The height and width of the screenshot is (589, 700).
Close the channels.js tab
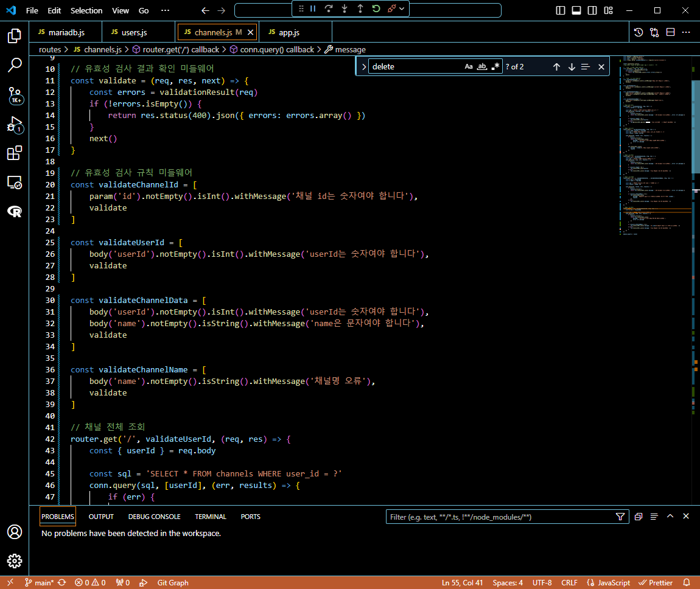pyautogui.click(x=250, y=32)
